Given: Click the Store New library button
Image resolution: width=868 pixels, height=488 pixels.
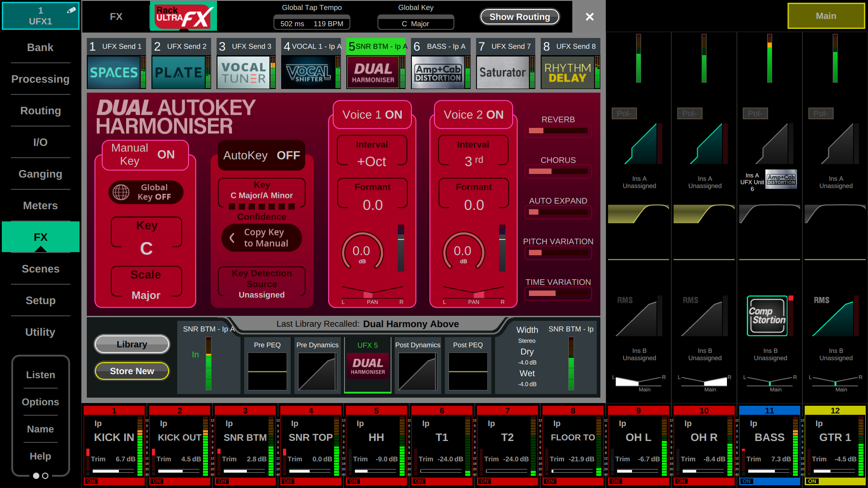Looking at the screenshot, I should (x=132, y=371).
